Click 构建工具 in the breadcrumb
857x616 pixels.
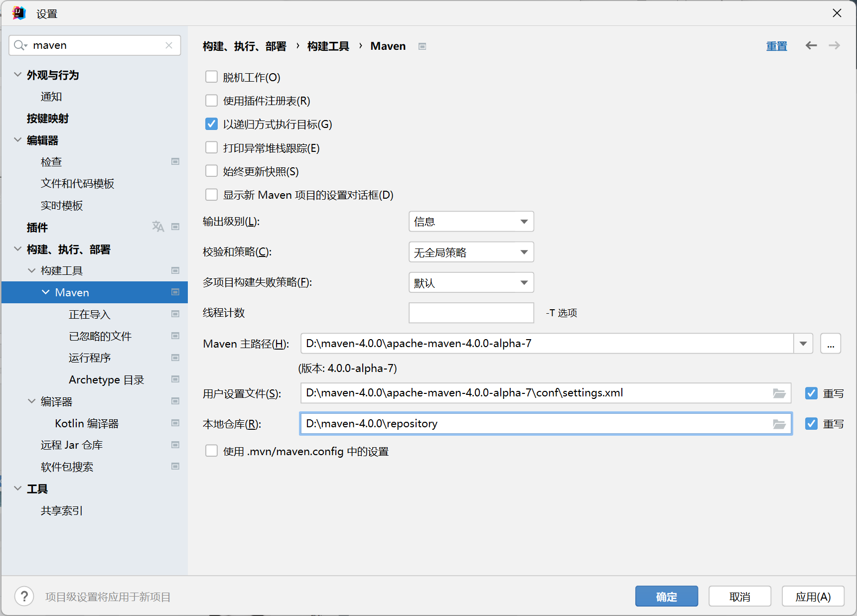(x=327, y=46)
